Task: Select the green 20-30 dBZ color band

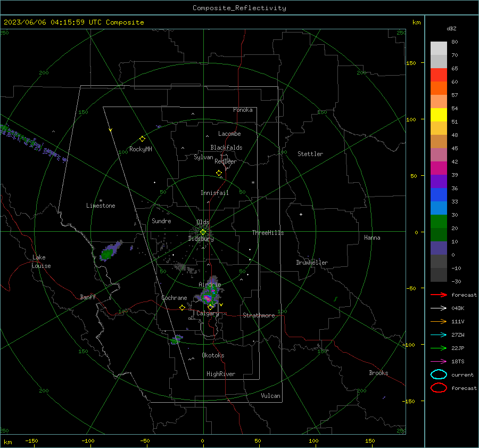Action: [439, 222]
